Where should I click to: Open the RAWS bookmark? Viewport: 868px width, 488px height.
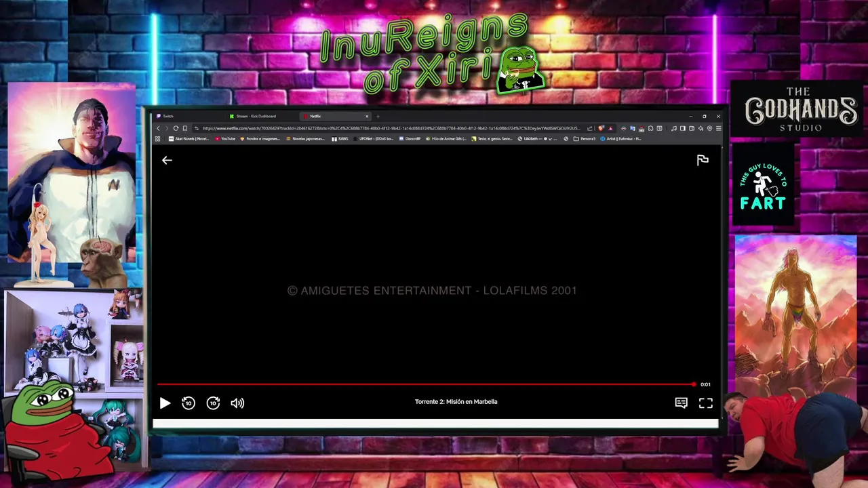coord(340,139)
